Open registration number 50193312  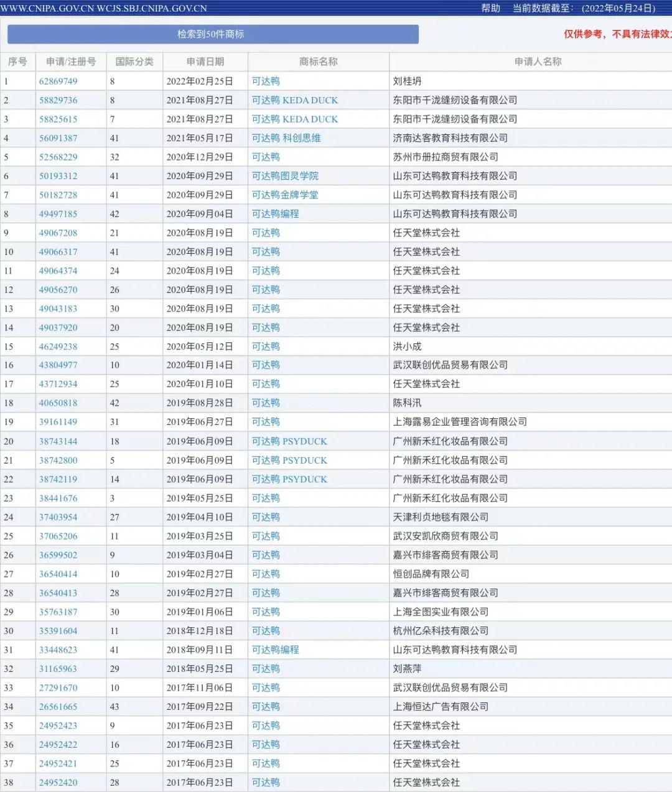[58, 176]
